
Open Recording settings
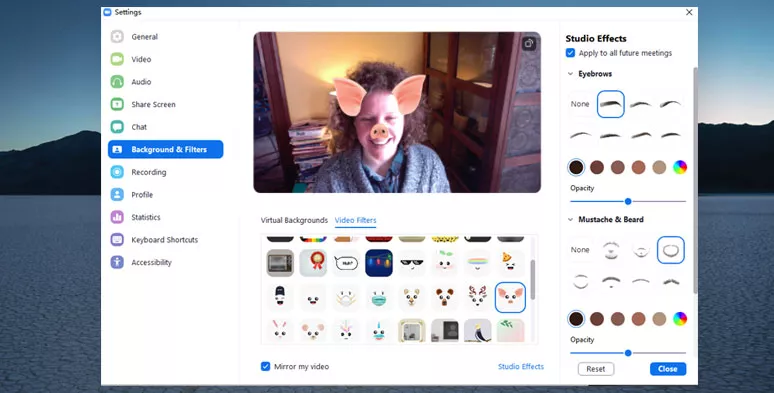(x=165, y=172)
